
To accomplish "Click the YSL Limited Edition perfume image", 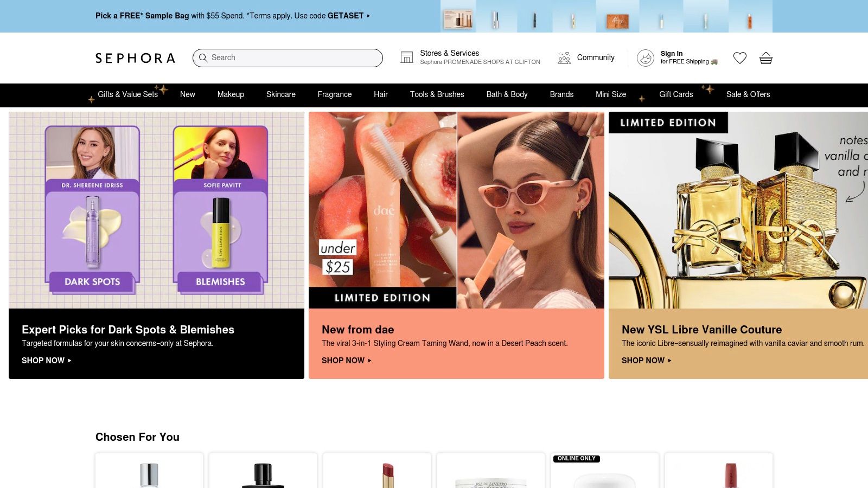I will coord(738,210).
